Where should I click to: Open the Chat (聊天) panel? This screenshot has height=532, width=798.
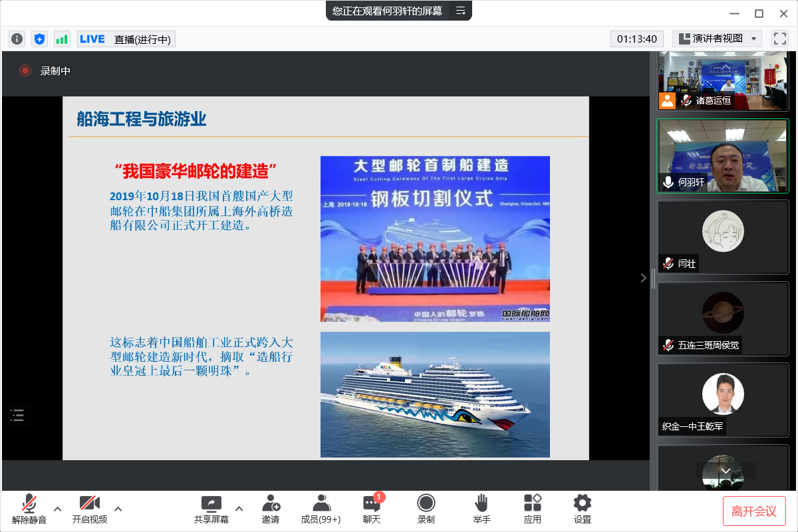click(x=372, y=509)
